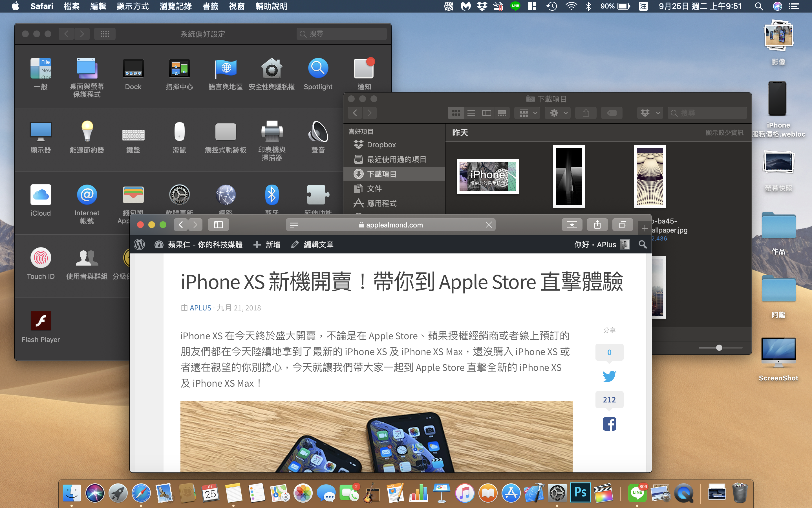Viewport: 812px width, 508px height.
Task: Switch Finder to column view
Action: (486, 113)
